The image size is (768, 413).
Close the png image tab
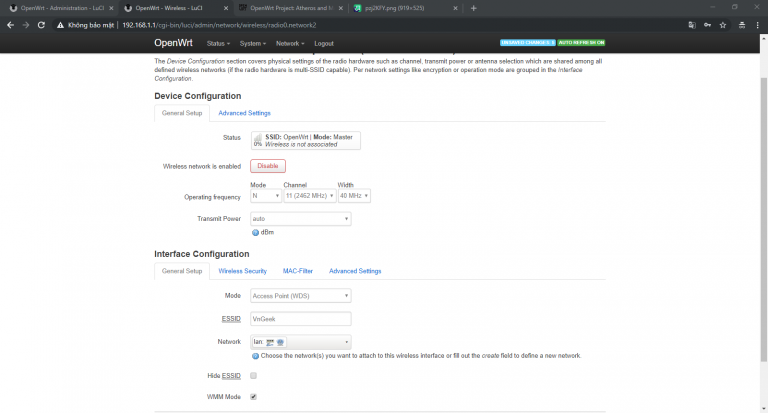[455, 8]
